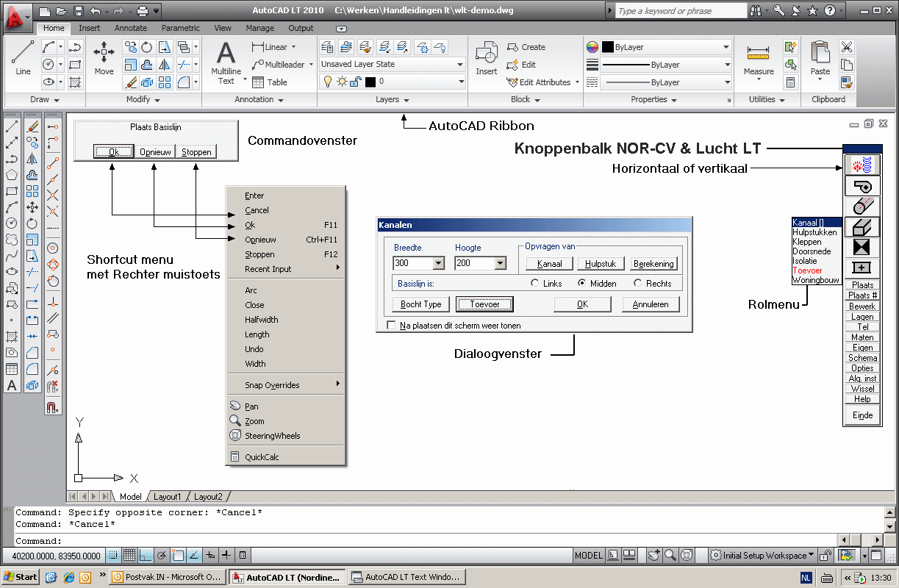Screen dimensions: 899x588
Task: Click the Berekening button
Action: tap(654, 263)
